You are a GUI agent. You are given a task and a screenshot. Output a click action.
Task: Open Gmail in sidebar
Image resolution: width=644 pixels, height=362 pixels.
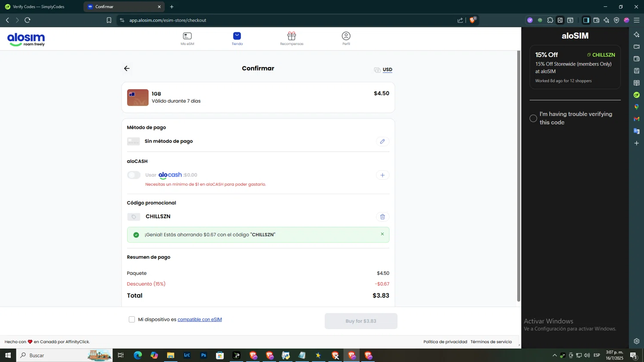637,119
